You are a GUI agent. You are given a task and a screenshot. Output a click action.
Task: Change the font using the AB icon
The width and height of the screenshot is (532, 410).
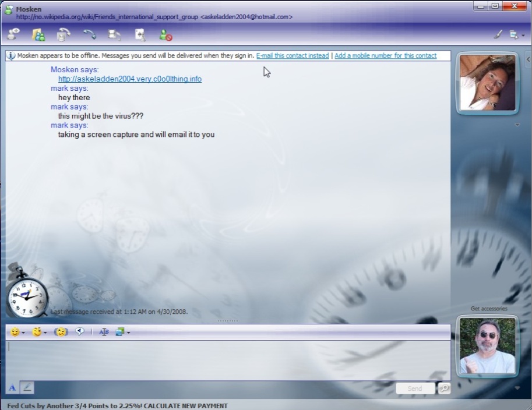[104, 332]
